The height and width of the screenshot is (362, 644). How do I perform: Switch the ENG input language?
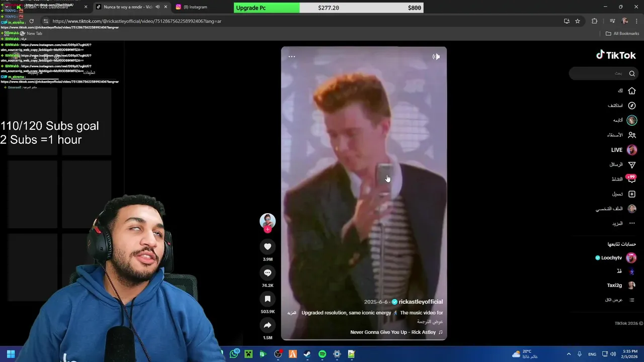[592, 354]
